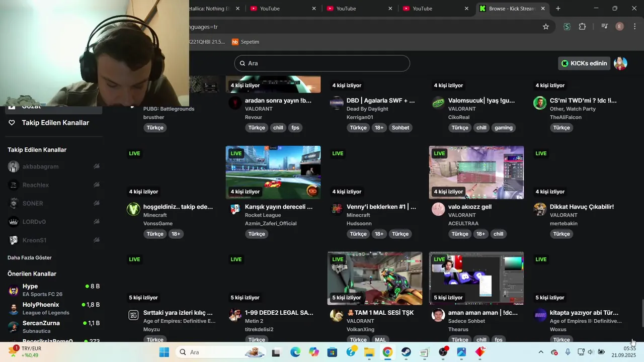The height and width of the screenshot is (362, 644).
Task: Open Microsoft Edge from the taskbar
Action: 295,352
